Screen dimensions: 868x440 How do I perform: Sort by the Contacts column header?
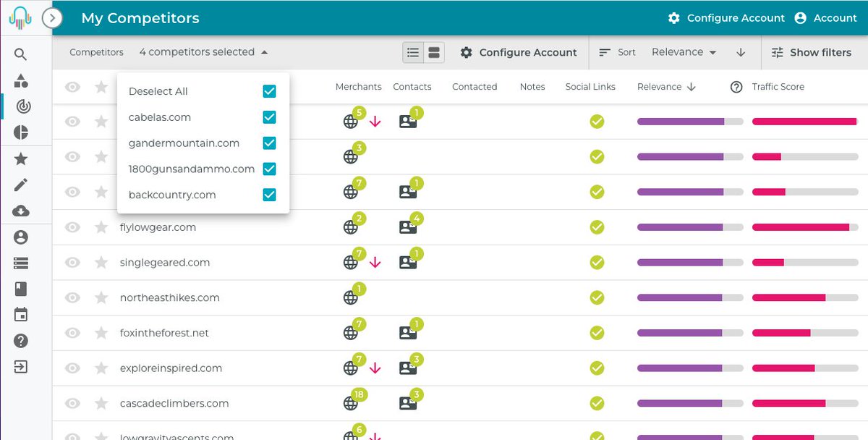click(412, 87)
